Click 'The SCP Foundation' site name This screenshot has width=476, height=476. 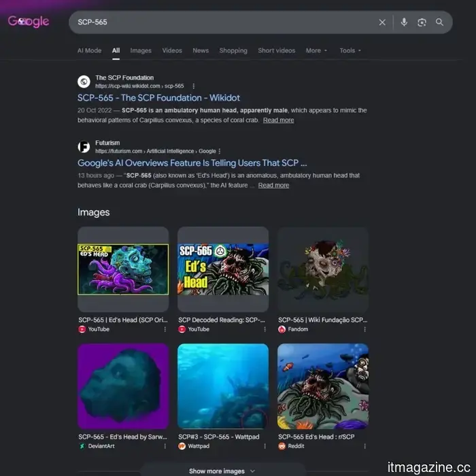pos(124,78)
